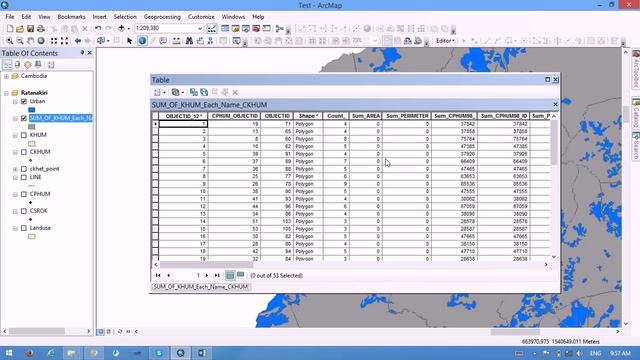Turn on ckhet_point layer checkbox
The image size is (640, 360).
(x=24, y=169)
